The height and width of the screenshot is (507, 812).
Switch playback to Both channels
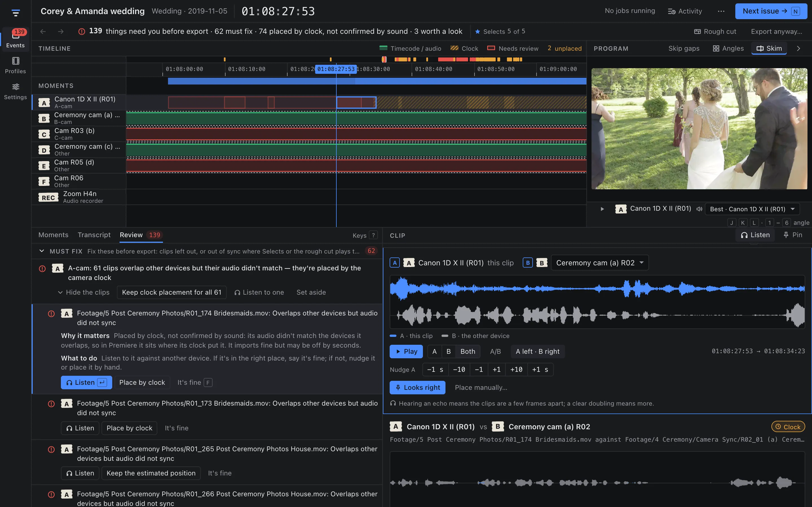(467, 352)
